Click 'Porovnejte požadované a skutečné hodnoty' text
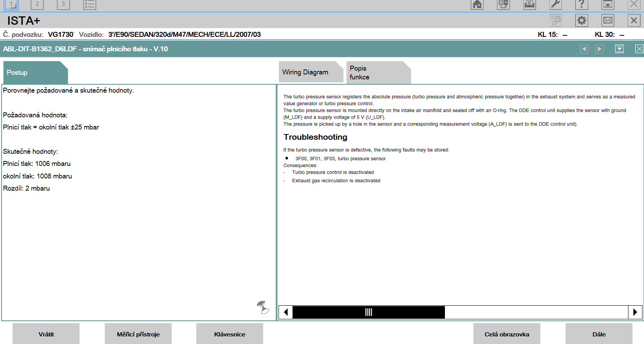 68,90
